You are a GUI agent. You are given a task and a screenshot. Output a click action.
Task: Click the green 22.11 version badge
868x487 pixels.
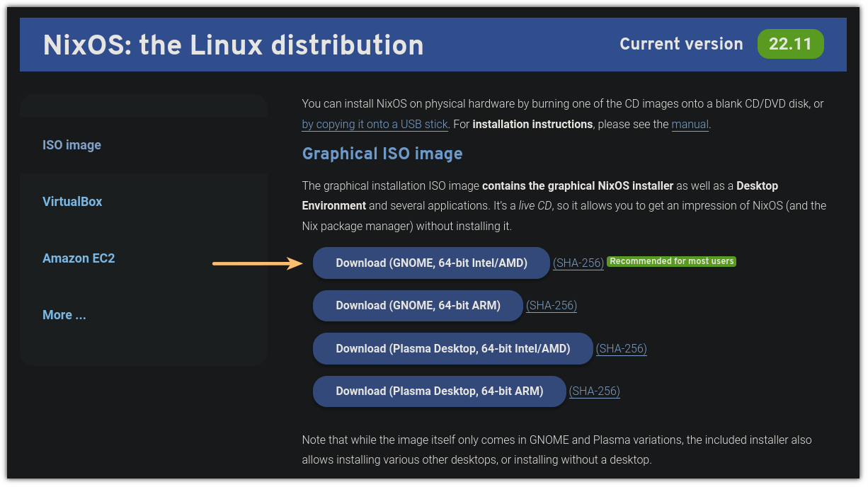pyautogui.click(x=790, y=44)
